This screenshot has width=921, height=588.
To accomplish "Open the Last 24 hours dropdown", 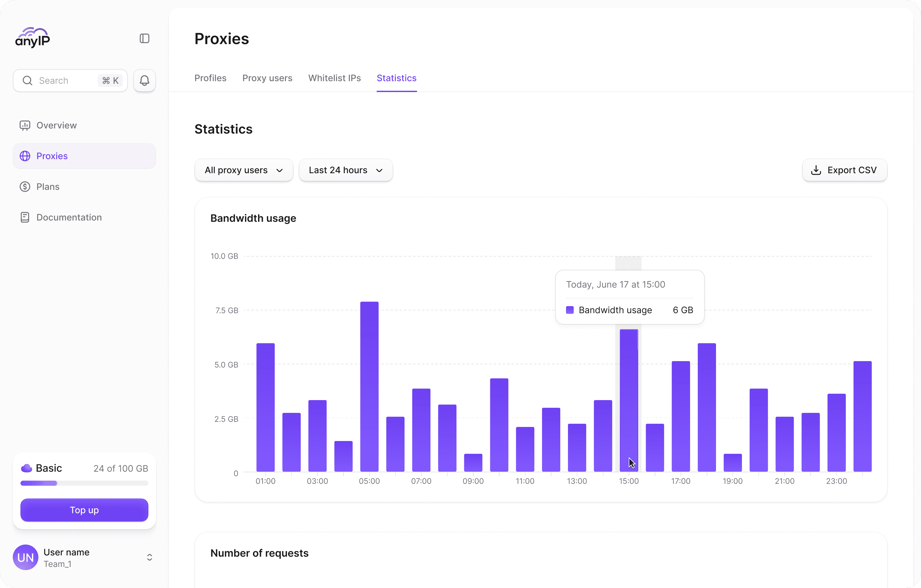I will 345,170.
